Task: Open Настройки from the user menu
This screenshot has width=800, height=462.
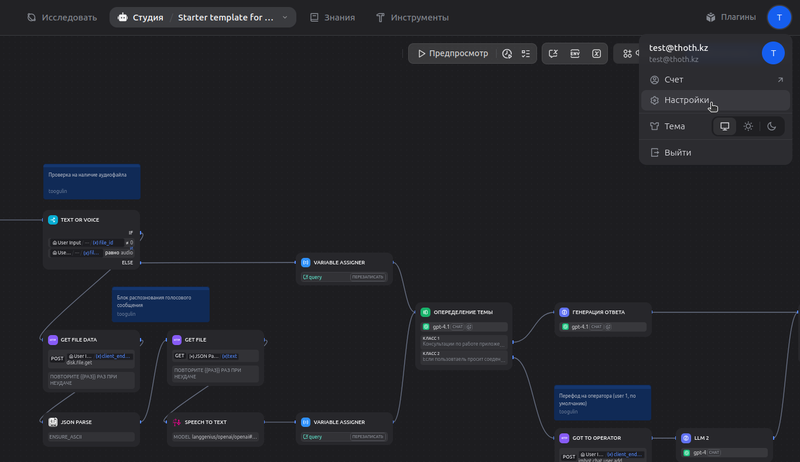Action: [x=687, y=100]
